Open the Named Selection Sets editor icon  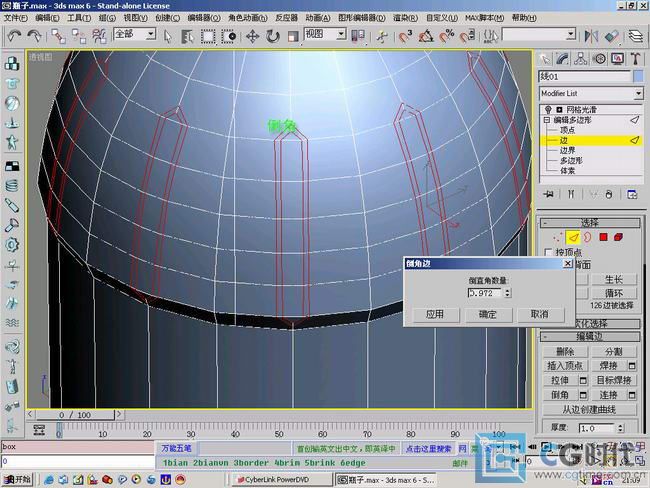point(490,36)
